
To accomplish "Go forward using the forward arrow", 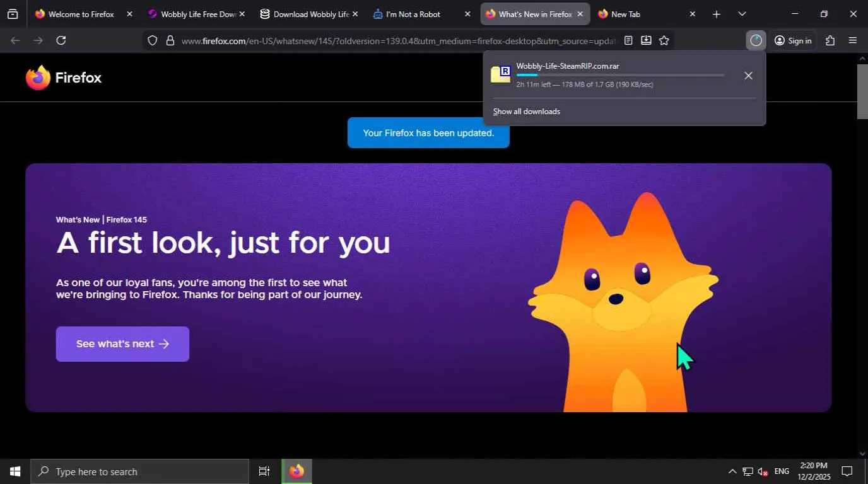I will tap(38, 40).
